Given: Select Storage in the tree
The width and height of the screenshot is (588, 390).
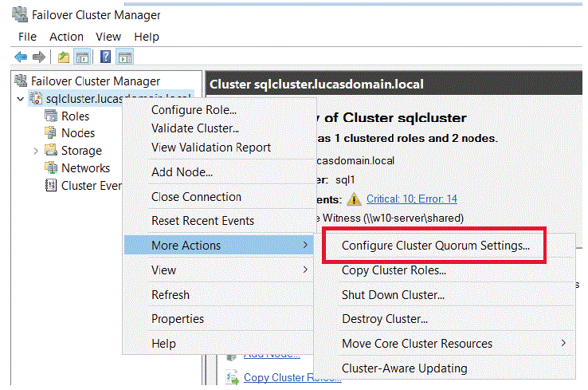Looking at the screenshot, I should (81, 151).
